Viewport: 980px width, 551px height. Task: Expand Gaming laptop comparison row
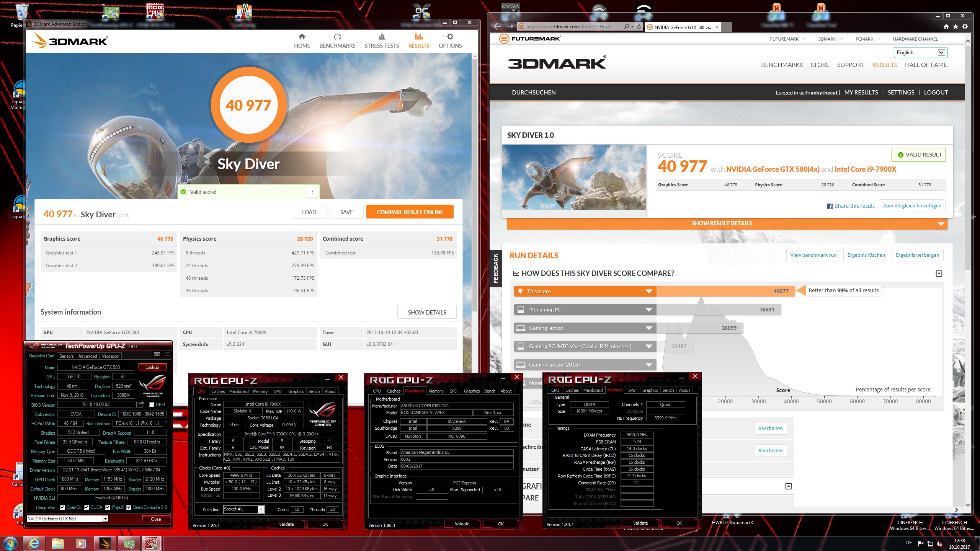coord(649,328)
